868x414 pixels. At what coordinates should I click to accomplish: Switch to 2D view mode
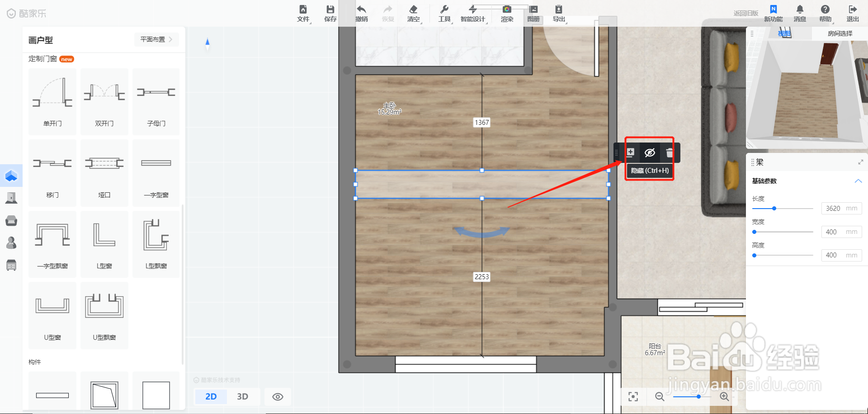click(211, 397)
